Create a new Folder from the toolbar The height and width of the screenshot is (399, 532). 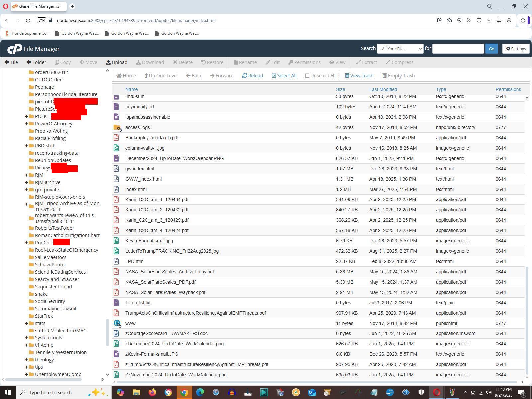36,62
